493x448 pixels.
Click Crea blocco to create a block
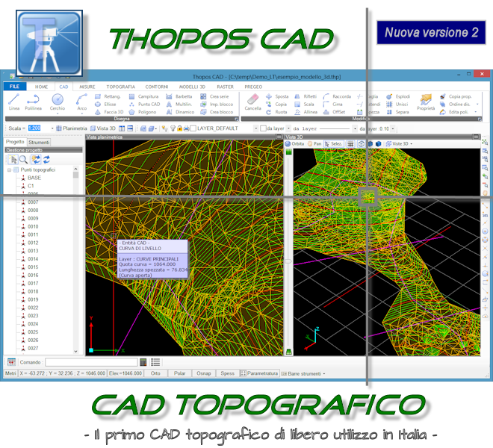click(217, 112)
